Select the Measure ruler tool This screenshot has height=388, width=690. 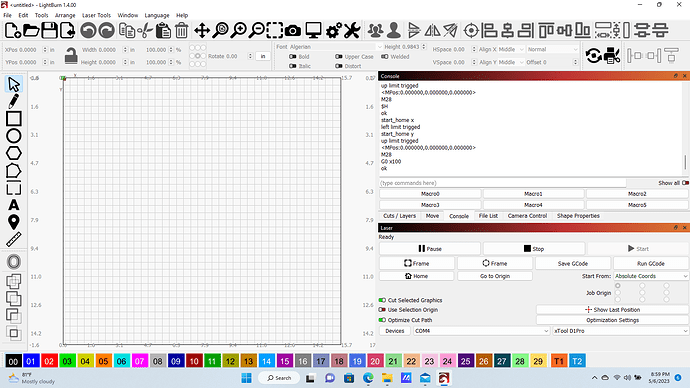(13, 239)
